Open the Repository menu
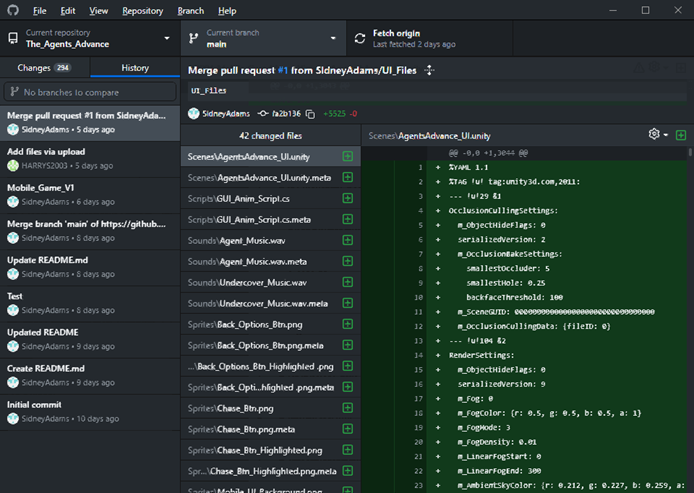 pos(142,11)
